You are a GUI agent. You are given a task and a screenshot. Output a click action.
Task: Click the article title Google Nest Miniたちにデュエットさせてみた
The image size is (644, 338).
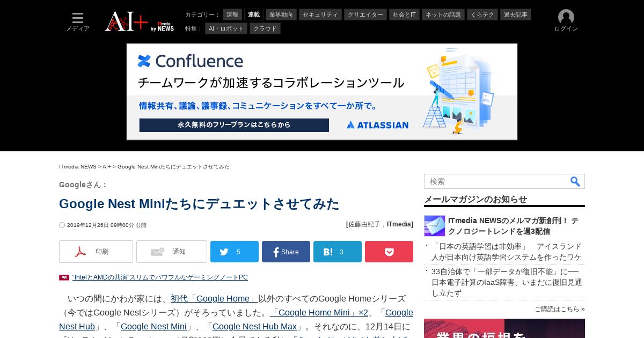tap(199, 204)
